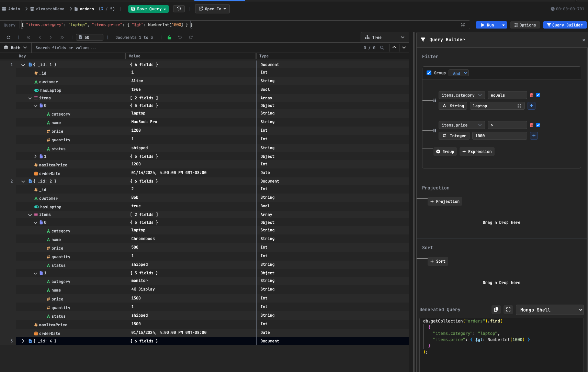The height and width of the screenshot is (372, 588).
Task: Open the items.price field dropdown
Action: [x=462, y=125]
